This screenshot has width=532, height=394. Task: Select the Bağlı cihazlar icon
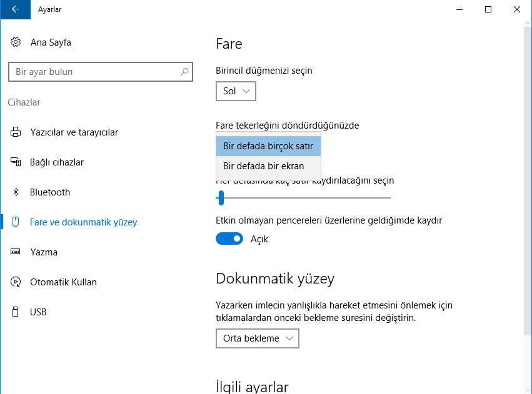[x=15, y=162]
